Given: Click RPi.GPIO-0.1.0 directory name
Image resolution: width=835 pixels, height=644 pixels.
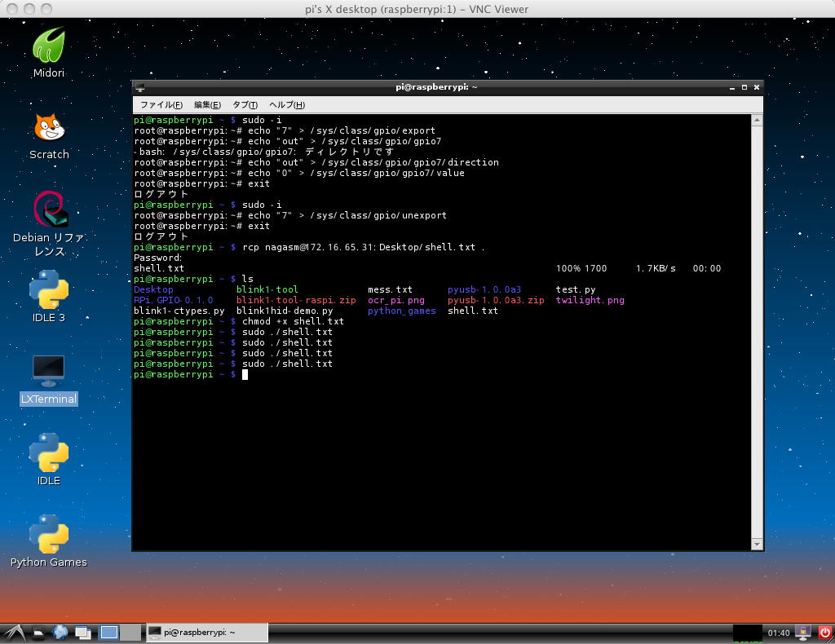Looking at the screenshot, I should (173, 300).
